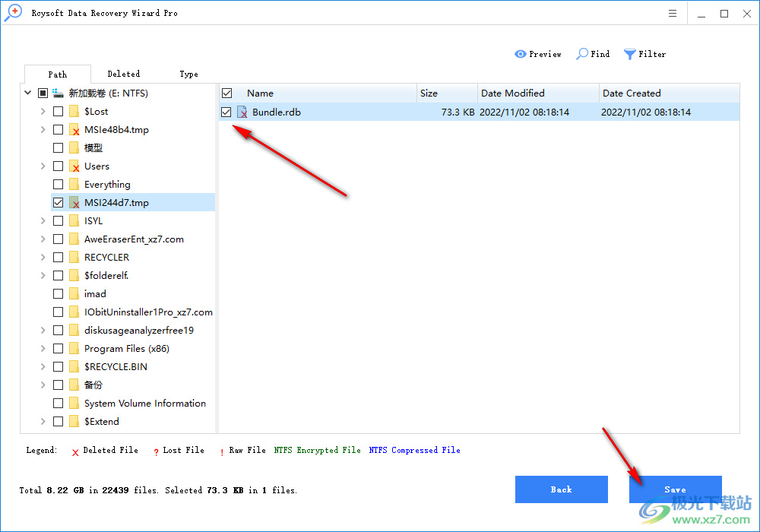This screenshot has width=760, height=532.
Task: Expand the Users folder
Action: [x=43, y=166]
